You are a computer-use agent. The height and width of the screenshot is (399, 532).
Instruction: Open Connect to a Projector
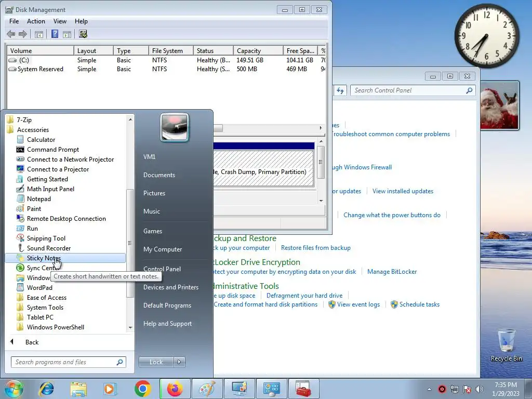point(58,169)
